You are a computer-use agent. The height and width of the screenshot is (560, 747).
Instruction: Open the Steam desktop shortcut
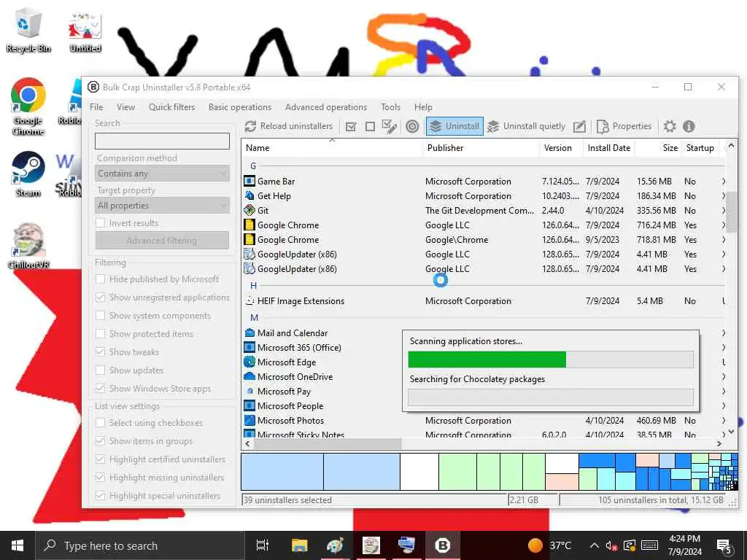(x=28, y=173)
